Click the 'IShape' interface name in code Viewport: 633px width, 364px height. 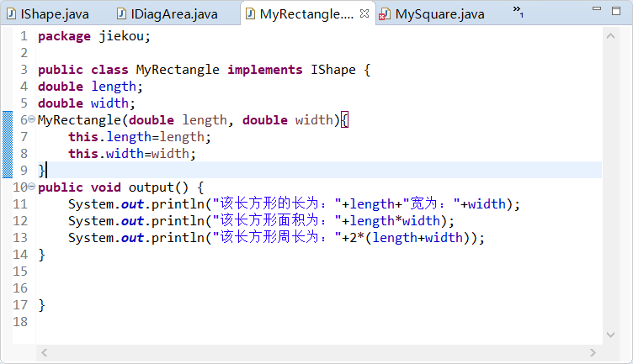point(333,70)
